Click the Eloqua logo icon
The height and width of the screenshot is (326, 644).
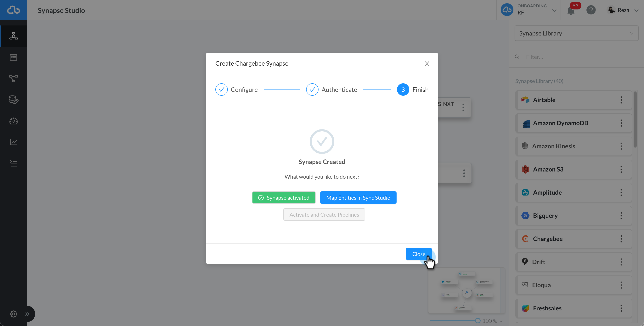click(x=525, y=284)
